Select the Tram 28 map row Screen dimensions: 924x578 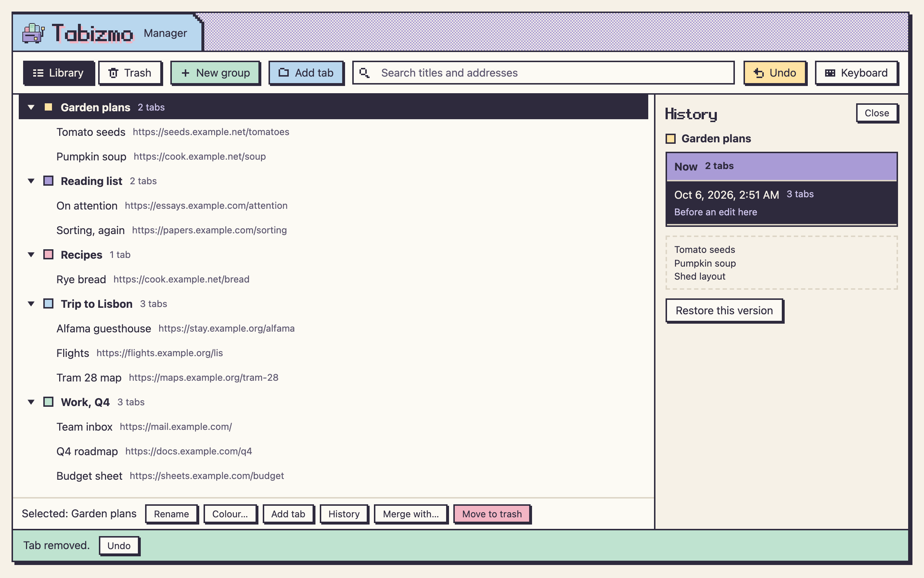coord(334,378)
